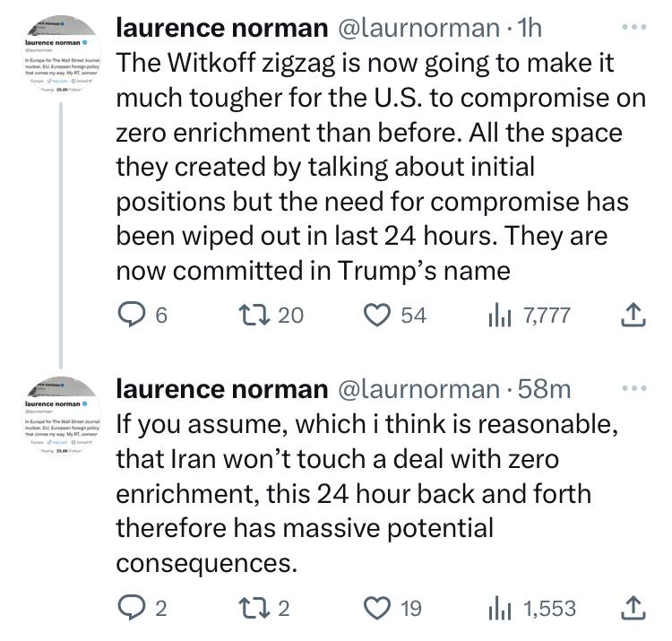This screenshot has height=641, width=672.
Task: Share the second laurence norman tweet
Action: point(633,608)
